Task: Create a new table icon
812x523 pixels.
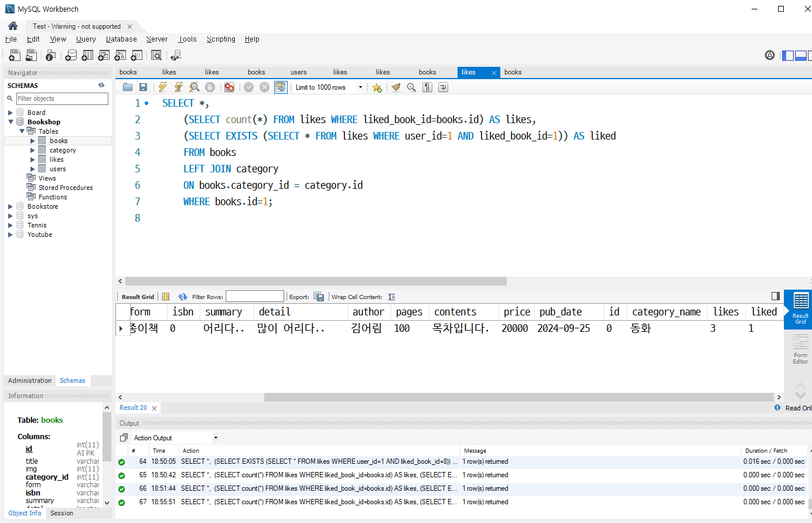Action: (87, 55)
